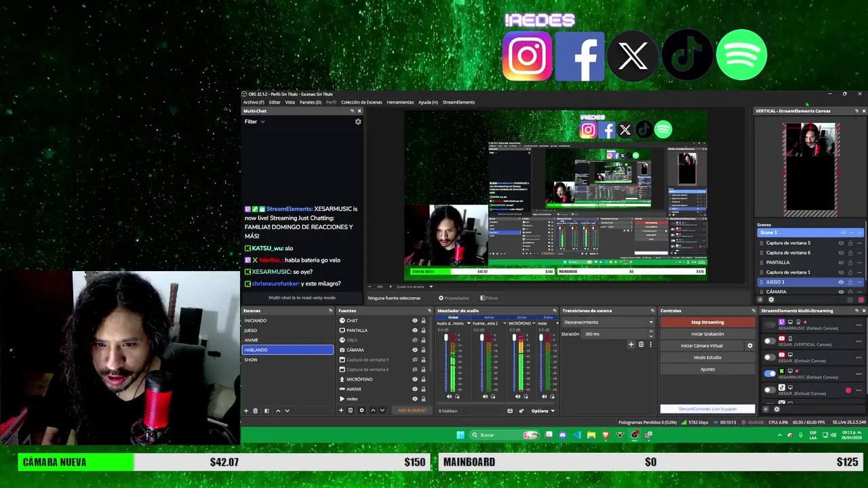Add Multi-Streaming destination plus icon
Image resolution: width=868 pixels, height=488 pixels.
click(x=766, y=409)
